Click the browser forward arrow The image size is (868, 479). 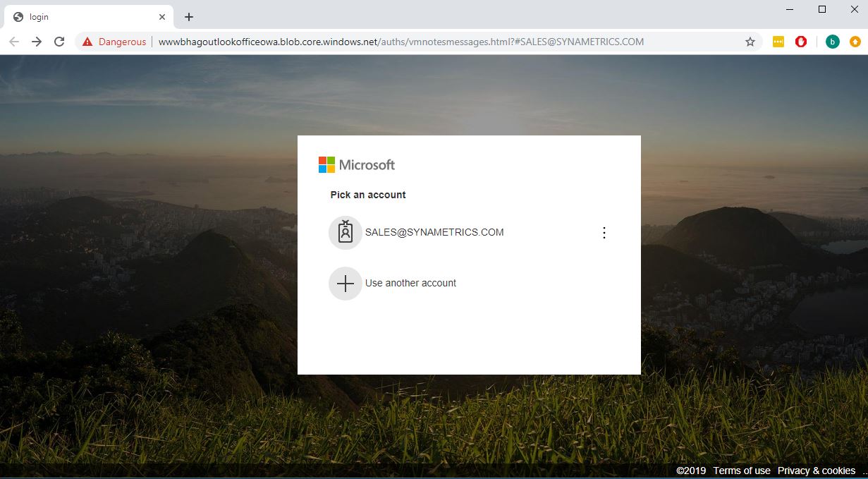click(x=37, y=42)
